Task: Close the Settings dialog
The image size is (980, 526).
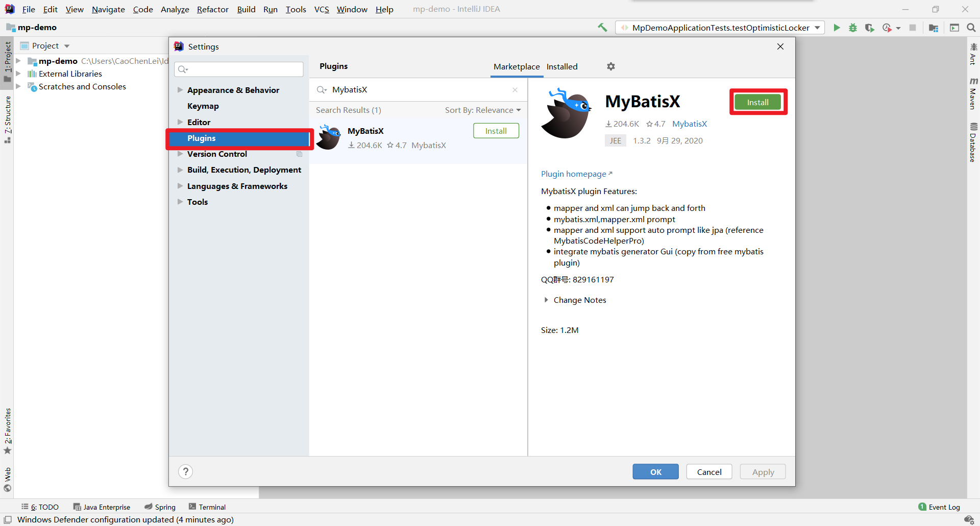Action: point(780,46)
